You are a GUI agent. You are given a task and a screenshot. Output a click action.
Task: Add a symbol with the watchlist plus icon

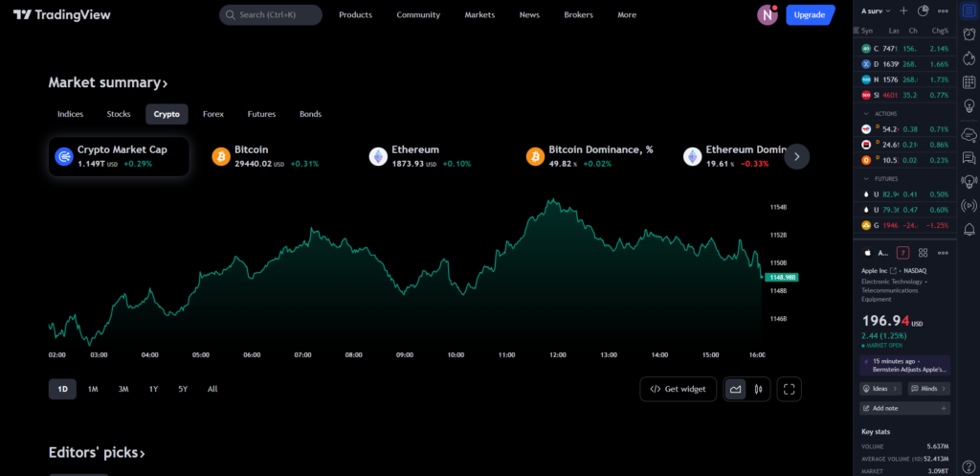(903, 11)
